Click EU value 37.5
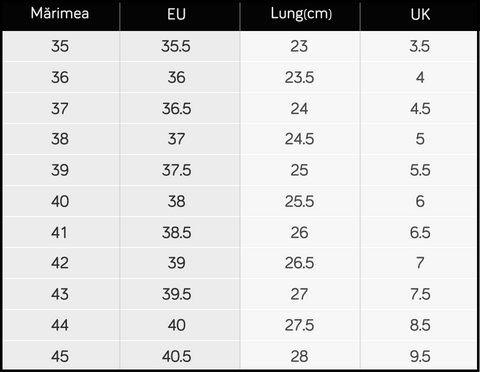Screen dimensions: 480x372 point(177,170)
